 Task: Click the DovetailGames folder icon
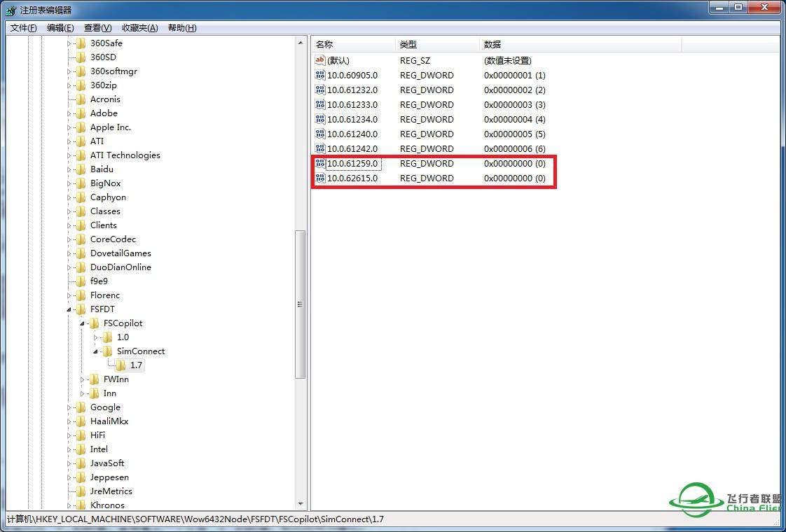tap(81, 253)
